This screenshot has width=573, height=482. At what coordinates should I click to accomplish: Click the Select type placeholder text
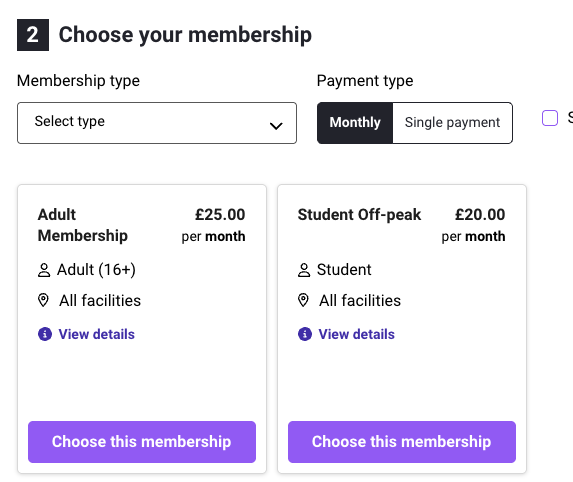click(x=69, y=121)
